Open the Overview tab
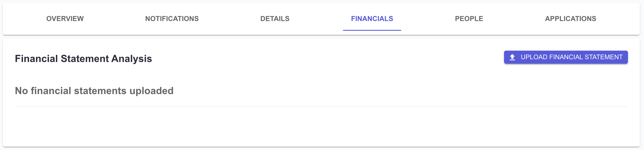 [x=65, y=19]
